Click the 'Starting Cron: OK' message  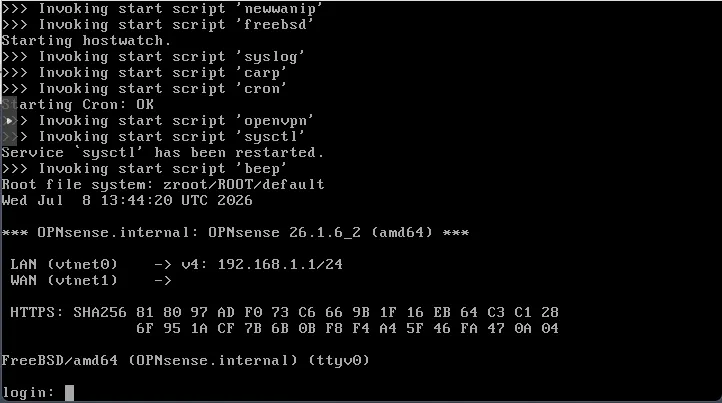coord(78,105)
